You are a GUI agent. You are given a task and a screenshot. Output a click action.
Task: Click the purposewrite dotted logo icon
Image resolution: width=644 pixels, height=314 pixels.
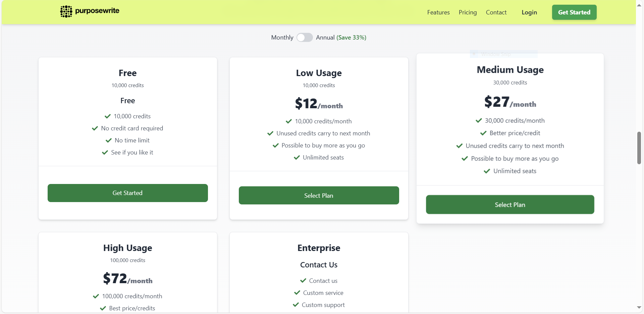(x=66, y=11)
